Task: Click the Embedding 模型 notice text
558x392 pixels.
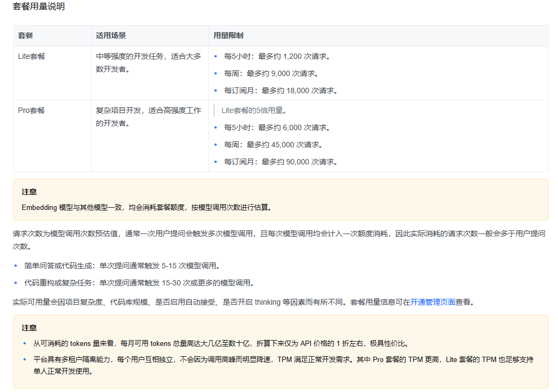Action: point(147,207)
